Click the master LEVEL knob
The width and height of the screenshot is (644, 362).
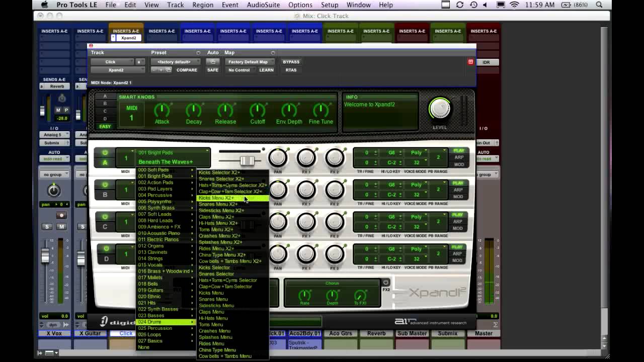(440, 109)
